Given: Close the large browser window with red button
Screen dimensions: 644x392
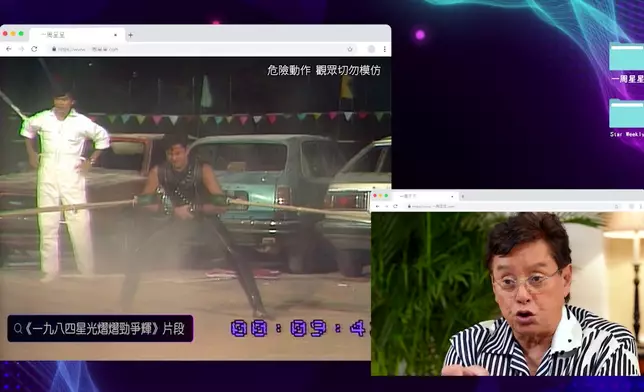Looking at the screenshot, I should (x=5, y=34).
